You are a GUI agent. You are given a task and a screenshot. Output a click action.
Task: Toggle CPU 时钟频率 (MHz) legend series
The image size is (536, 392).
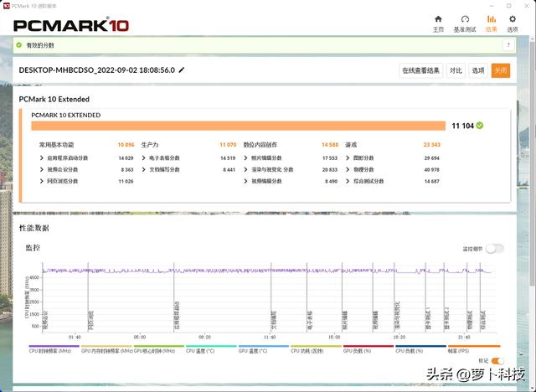[54, 349]
